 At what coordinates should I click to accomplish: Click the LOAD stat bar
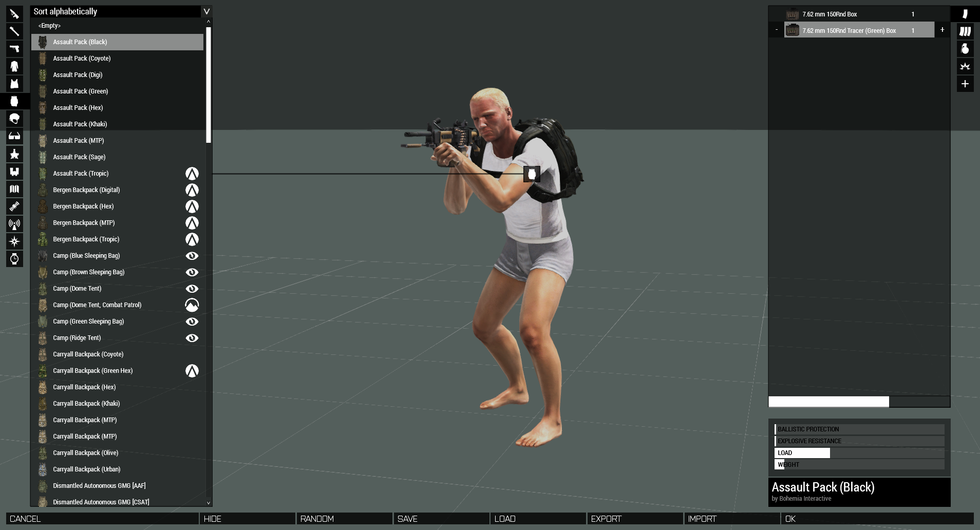859,453
